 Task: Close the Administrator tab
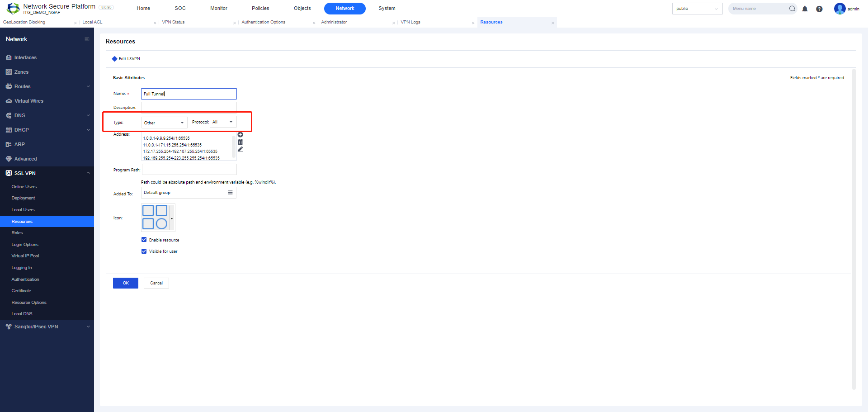393,23
